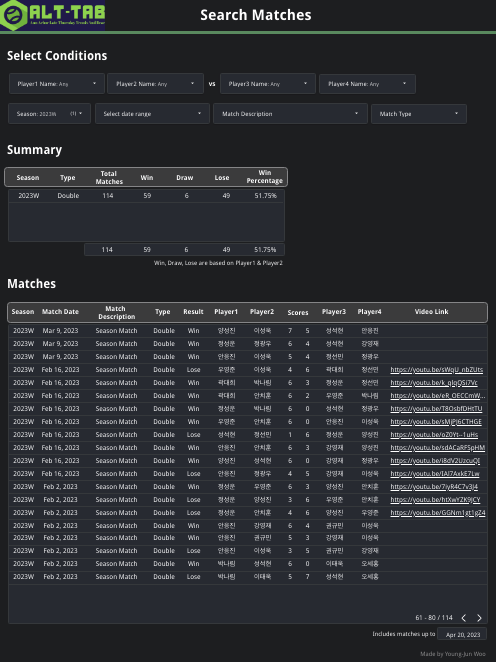Image resolution: width=496 pixels, height=662 pixels.
Task: Open video link youtu.be/sWqU_nbZUts
Action: point(436,370)
